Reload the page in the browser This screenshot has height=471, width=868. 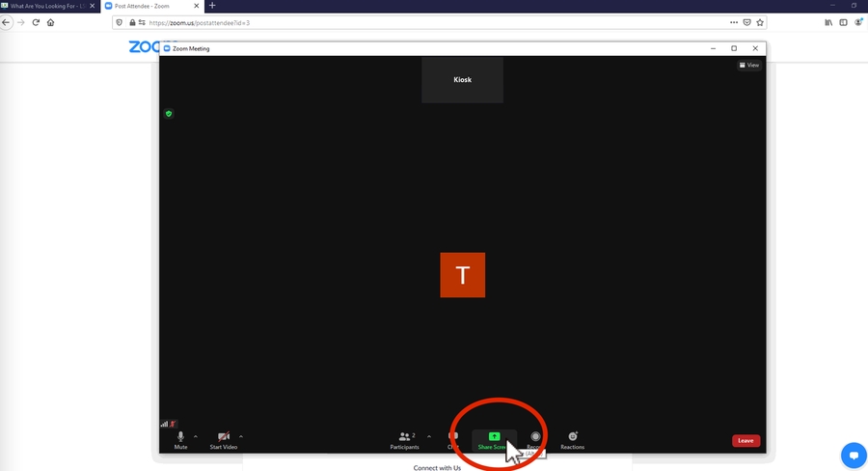(36, 22)
